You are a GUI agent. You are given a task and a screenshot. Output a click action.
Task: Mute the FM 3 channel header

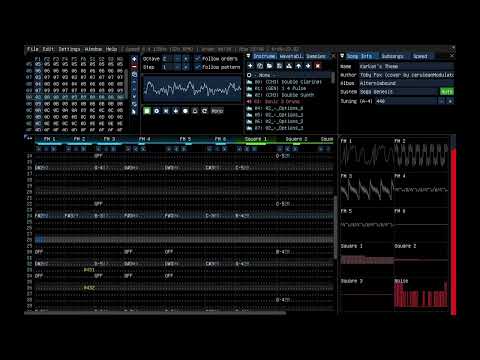coord(109,139)
